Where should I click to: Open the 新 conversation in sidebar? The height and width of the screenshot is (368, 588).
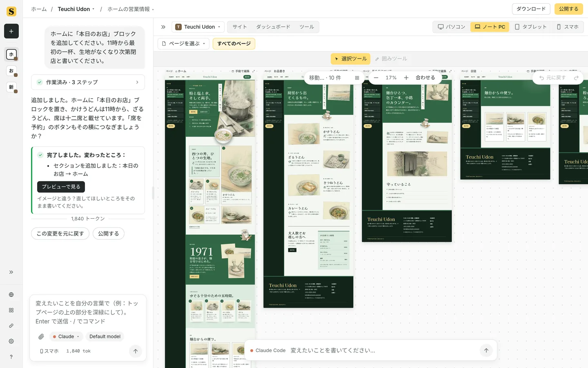[11, 87]
